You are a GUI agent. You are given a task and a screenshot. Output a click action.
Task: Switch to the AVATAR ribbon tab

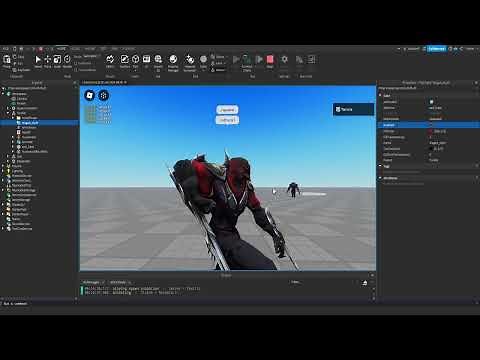coord(90,49)
